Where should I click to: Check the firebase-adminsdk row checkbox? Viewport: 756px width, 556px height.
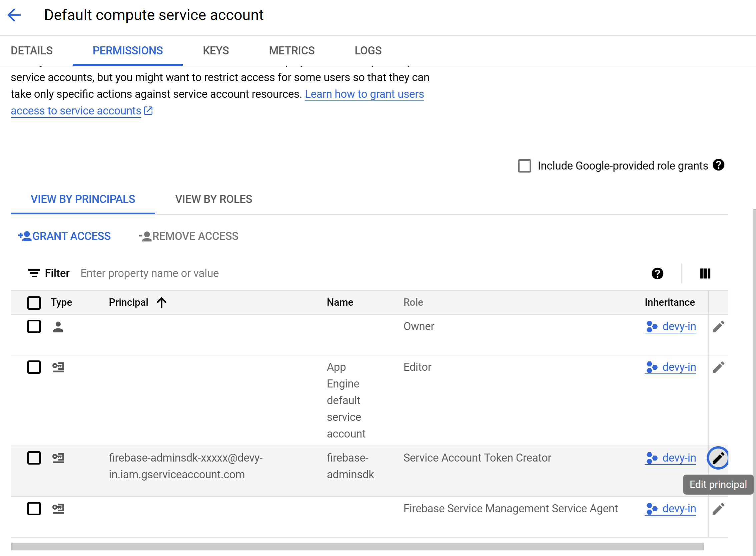pos(34,458)
